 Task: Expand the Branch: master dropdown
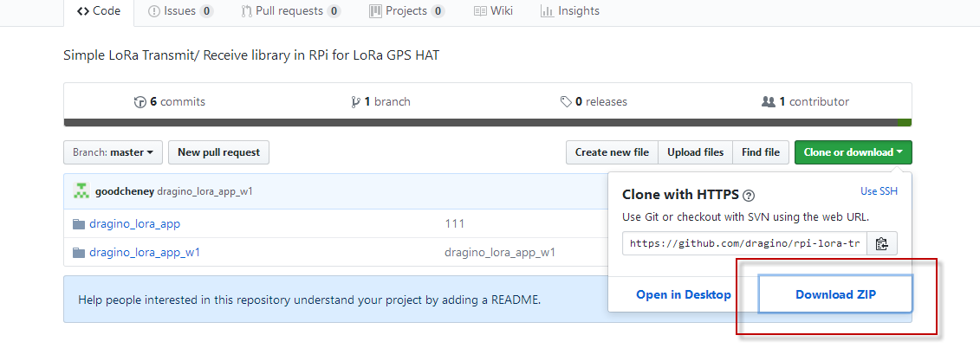[114, 152]
